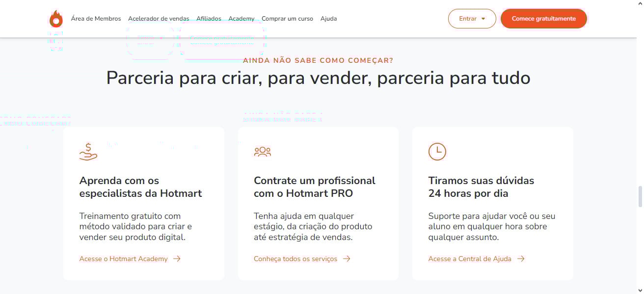The height and width of the screenshot is (294, 644).
Task: Click heading Aprenda com os especialistas da Hotmart
Action: pos(140,187)
